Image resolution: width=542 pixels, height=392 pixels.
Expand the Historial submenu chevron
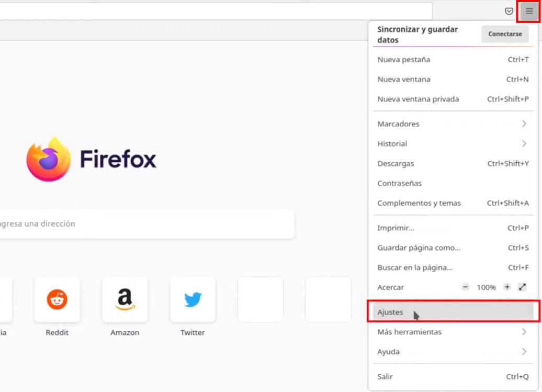(524, 143)
